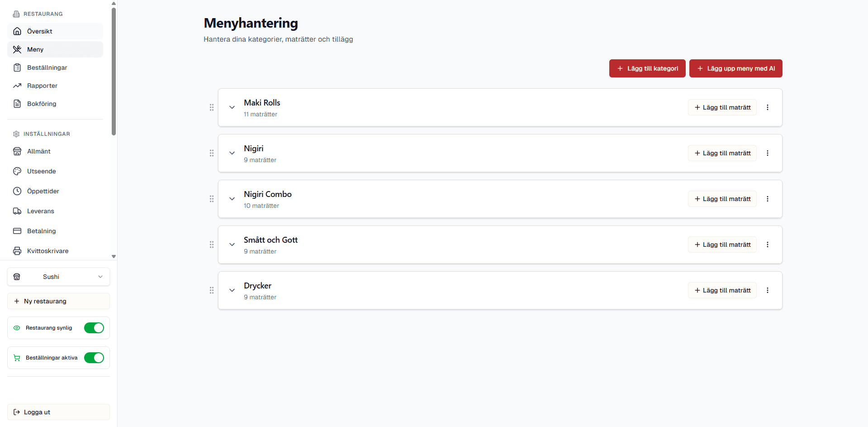Toggle restaurant visibility eye icon
The height and width of the screenshot is (427, 868).
[x=17, y=328]
